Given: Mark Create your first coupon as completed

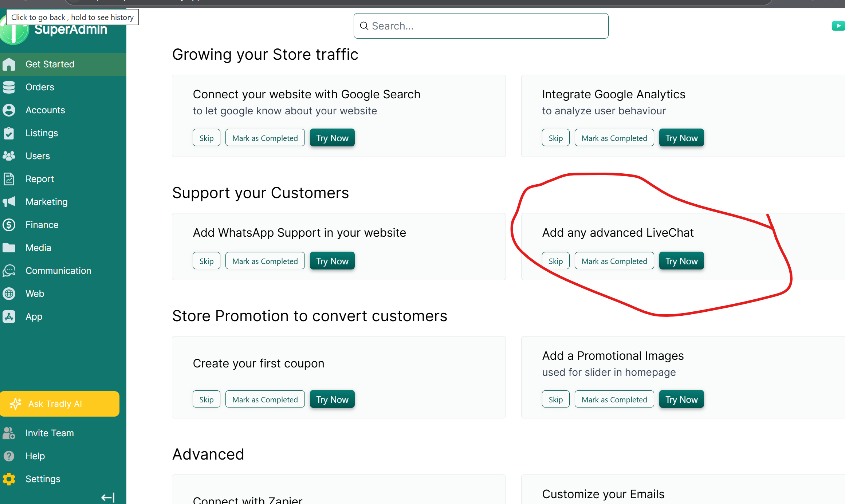Looking at the screenshot, I should (265, 399).
